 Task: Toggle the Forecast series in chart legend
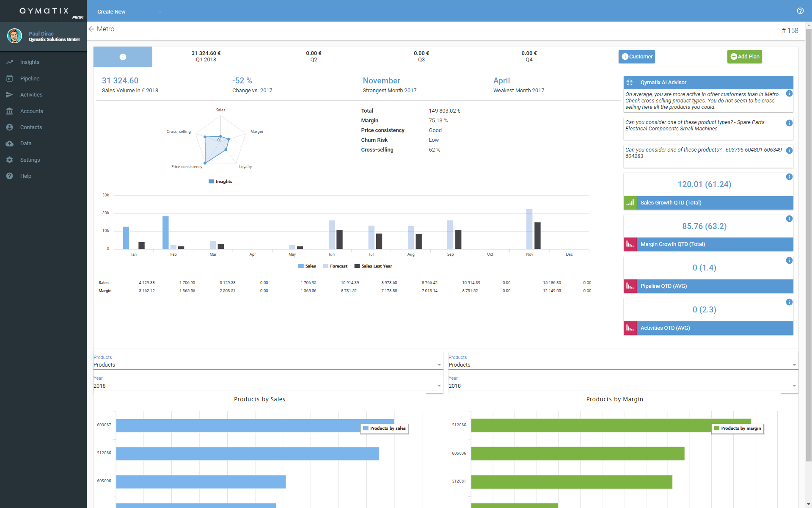click(335, 266)
